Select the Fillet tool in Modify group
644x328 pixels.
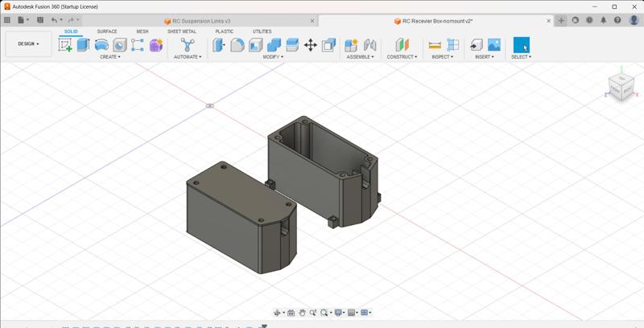click(x=237, y=45)
